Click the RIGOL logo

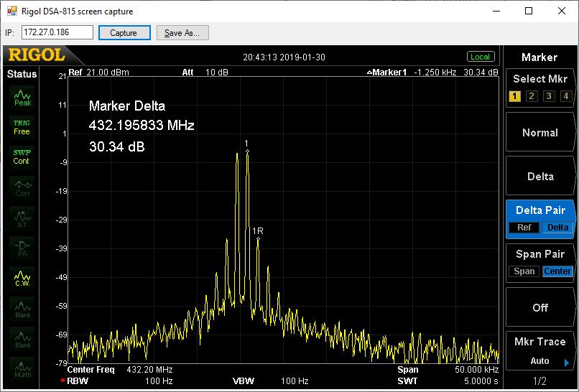(37, 55)
